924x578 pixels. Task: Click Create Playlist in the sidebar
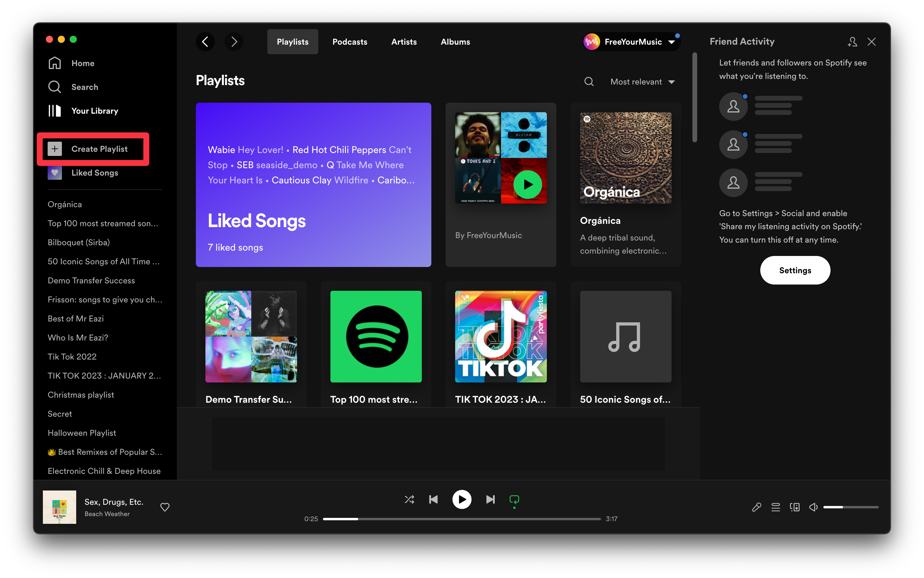(x=88, y=149)
